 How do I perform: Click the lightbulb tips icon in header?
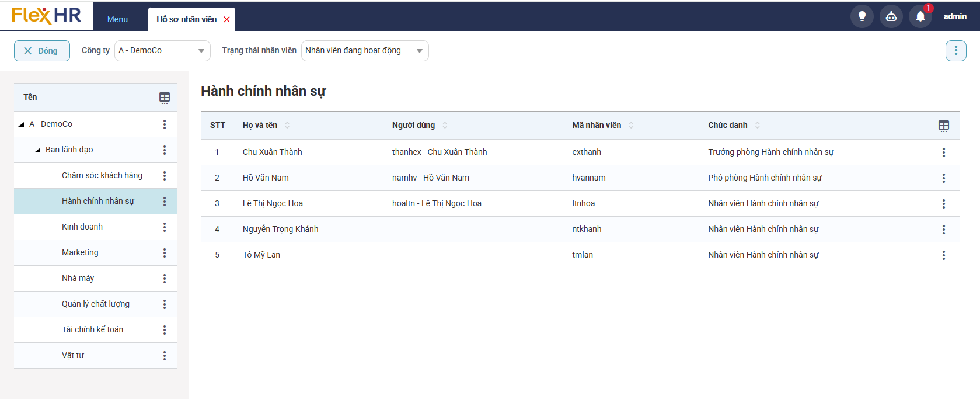click(x=862, y=16)
